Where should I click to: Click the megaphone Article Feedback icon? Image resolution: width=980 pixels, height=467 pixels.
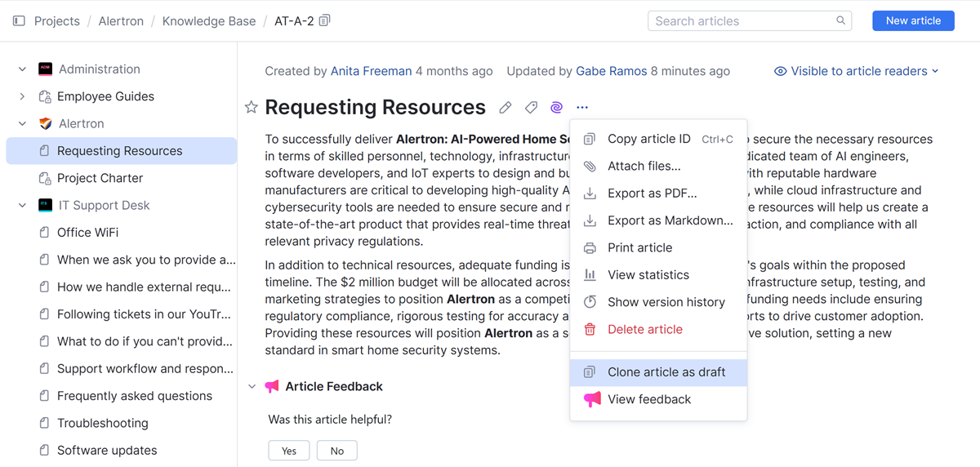click(x=272, y=386)
